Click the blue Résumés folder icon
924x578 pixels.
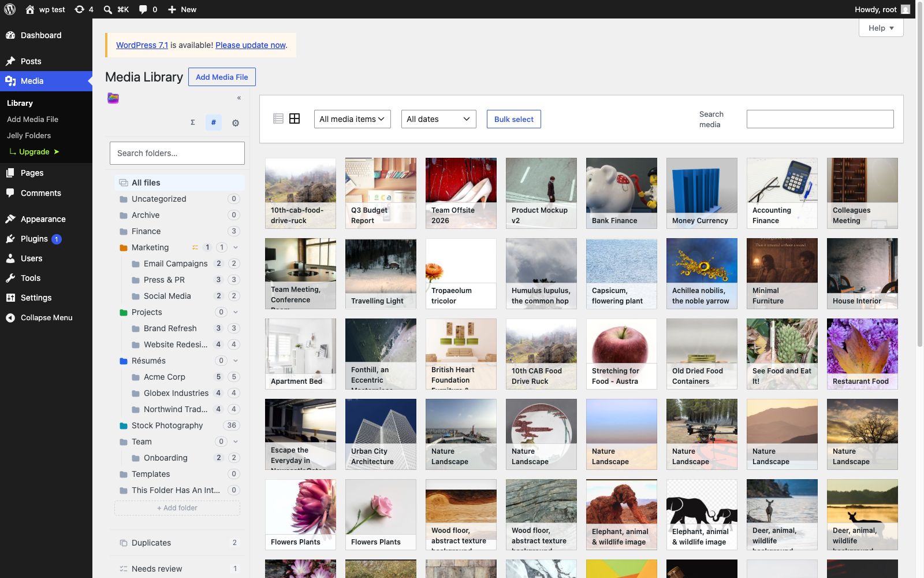coord(124,361)
